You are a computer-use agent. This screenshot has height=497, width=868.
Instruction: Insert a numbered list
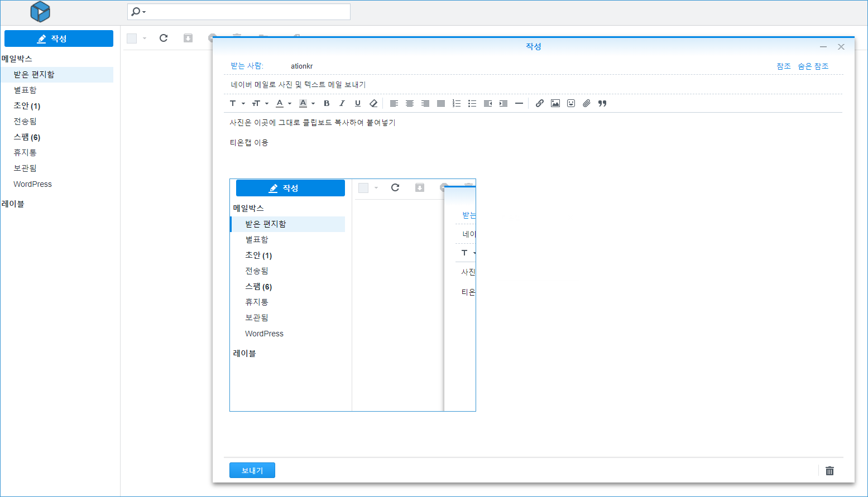457,103
